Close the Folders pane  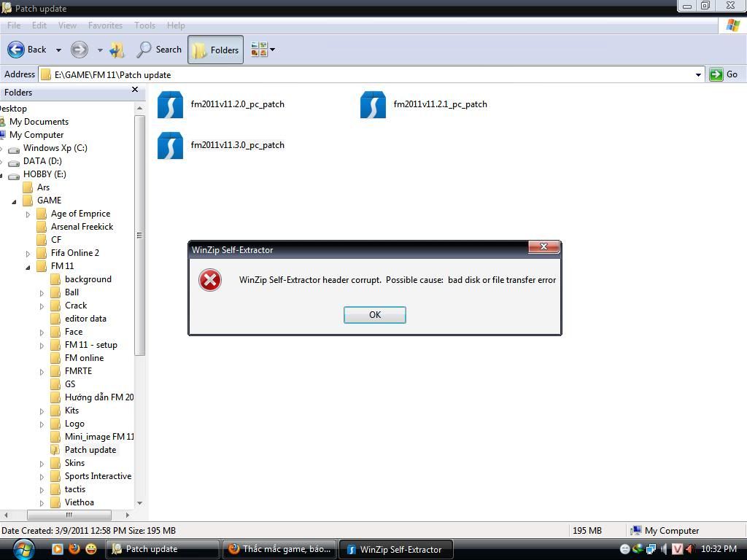pos(135,90)
